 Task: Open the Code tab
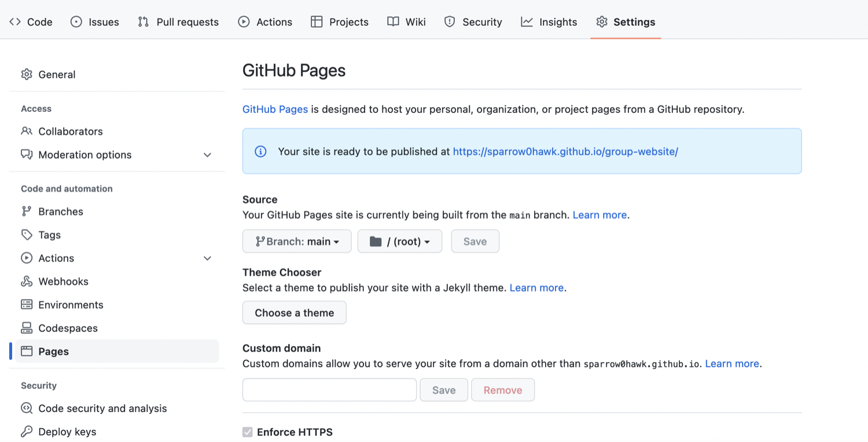(31, 22)
